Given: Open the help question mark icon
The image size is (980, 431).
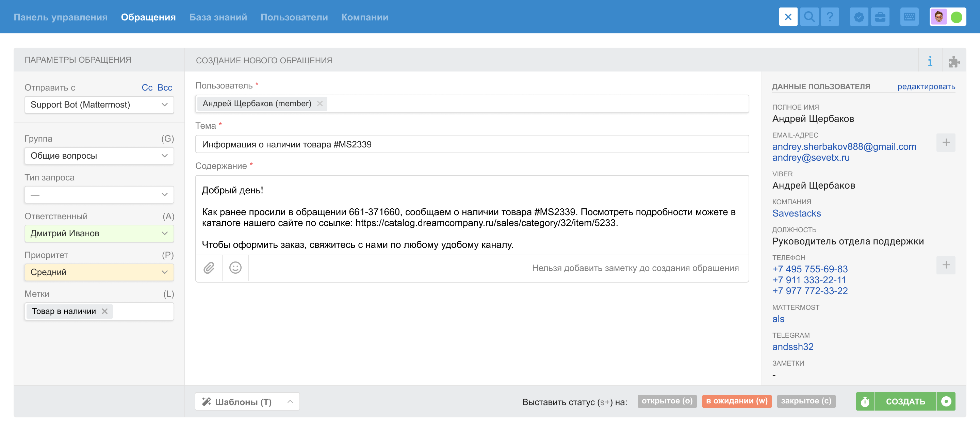Looking at the screenshot, I should click(x=830, y=17).
